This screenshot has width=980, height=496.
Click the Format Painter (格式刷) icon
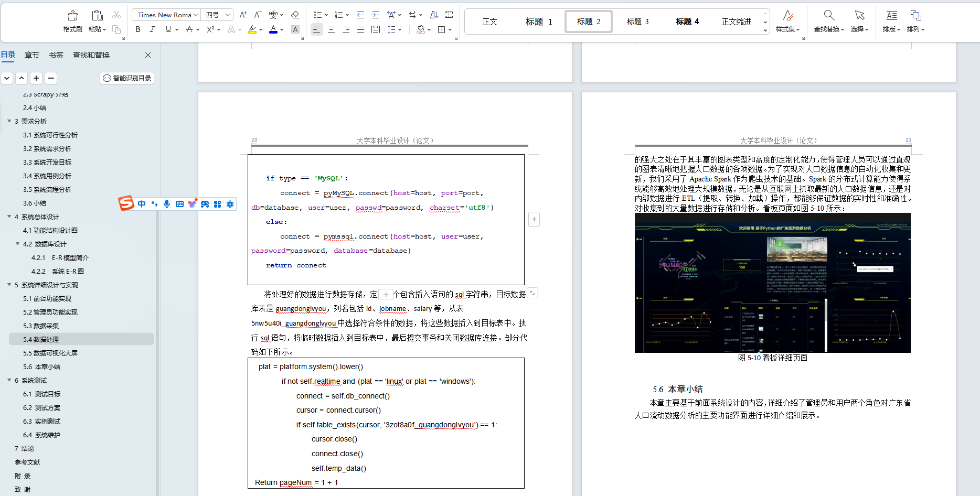(72, 16)
